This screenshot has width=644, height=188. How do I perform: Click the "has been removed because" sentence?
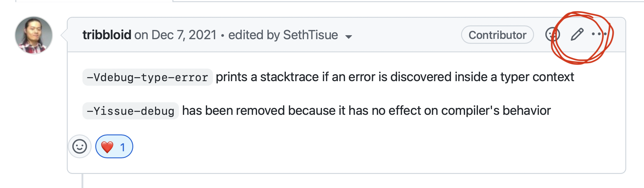(x=366, y=111)
